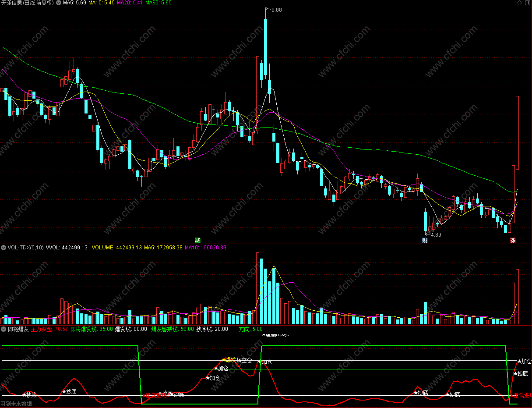Image resolution: width=532 pixels, height=408 pixels.
Task: Select the MA20: 5.41 moving average label
Action: pyautogui.click(x=130, y=3)
